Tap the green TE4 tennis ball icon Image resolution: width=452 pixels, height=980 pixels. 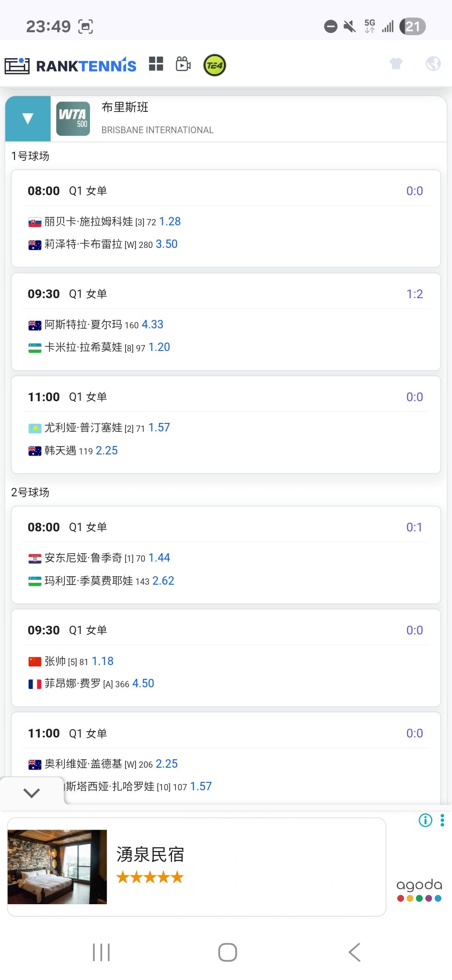tap(215, 65)
